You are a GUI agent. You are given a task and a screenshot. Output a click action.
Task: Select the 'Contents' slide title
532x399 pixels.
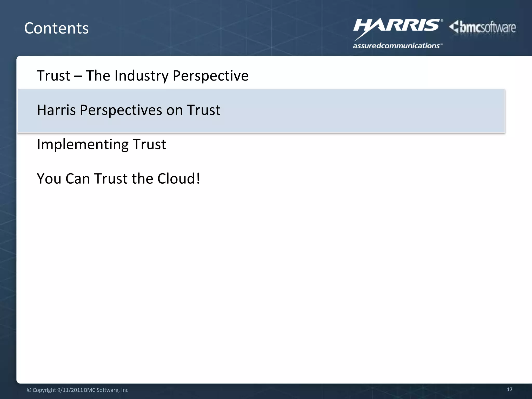[56, 28]
